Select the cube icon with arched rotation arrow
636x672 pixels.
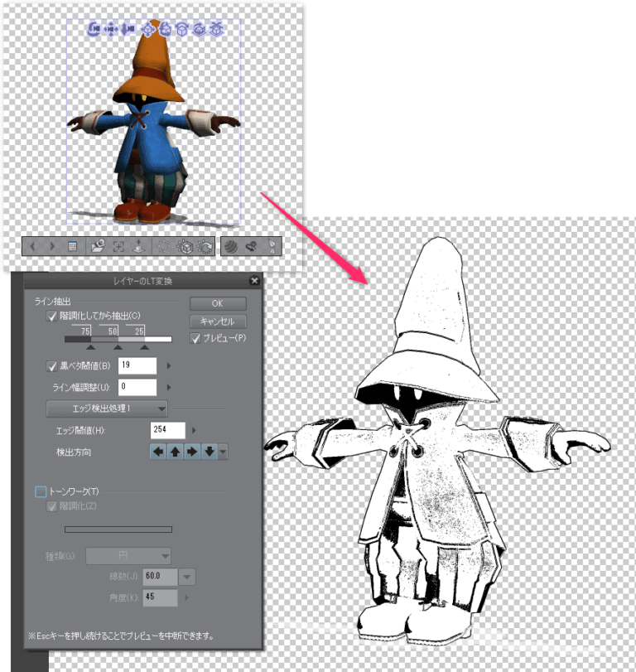click(182, 29)
